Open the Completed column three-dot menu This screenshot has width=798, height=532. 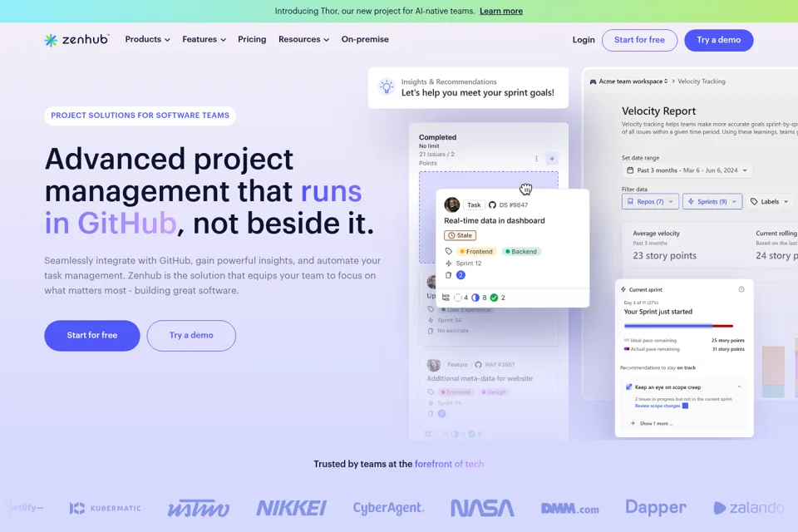point(536,159)
